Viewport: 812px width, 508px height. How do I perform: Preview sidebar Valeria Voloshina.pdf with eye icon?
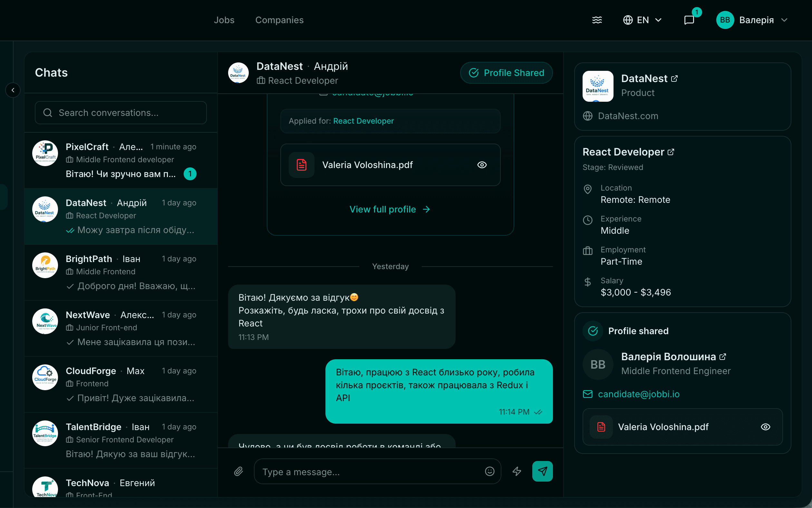765,427
